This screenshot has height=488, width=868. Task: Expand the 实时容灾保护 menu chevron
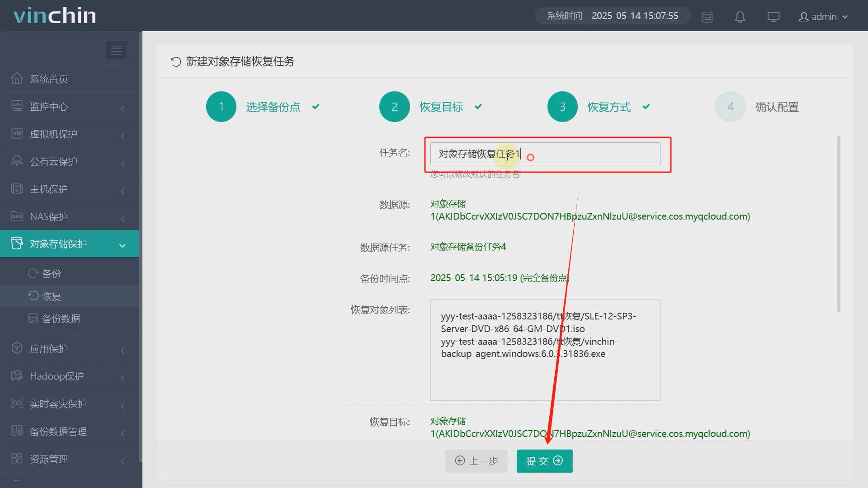(x=123, y=405)
